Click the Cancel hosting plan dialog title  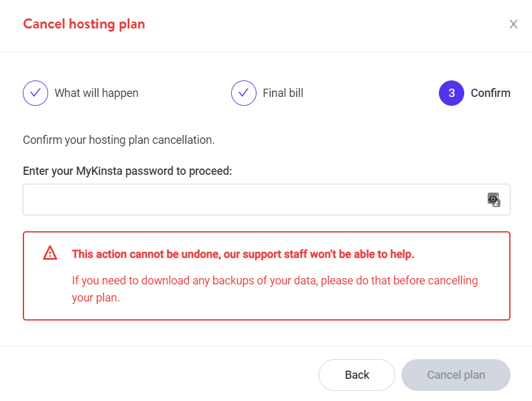(84, 25)
